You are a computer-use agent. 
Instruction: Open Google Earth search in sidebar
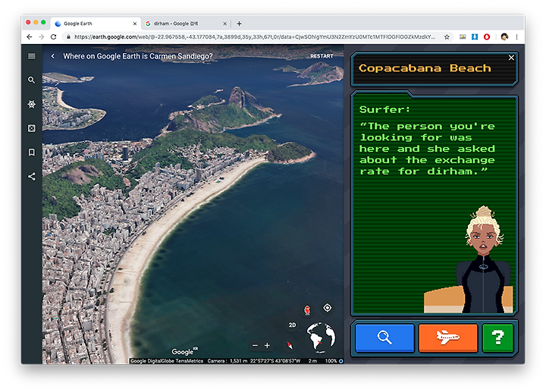pyautogui.click(x=31, y=80)
